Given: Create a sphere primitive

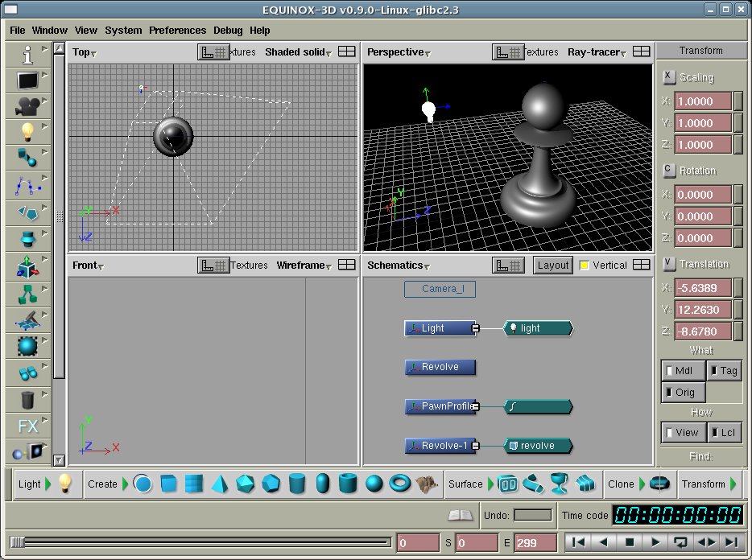Looking at the screenshot, I should tap(374, 484).
